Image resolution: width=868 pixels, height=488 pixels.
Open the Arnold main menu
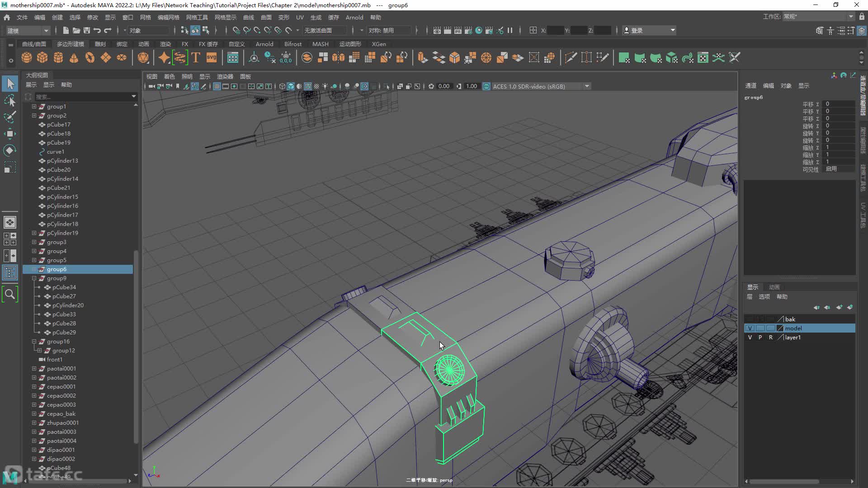click(x=354, y=17)
